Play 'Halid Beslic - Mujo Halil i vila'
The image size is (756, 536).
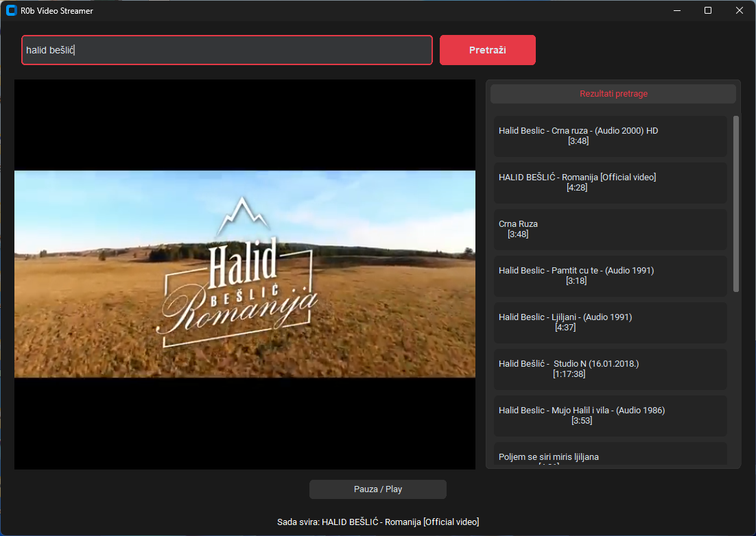click(x=611, y=416)
